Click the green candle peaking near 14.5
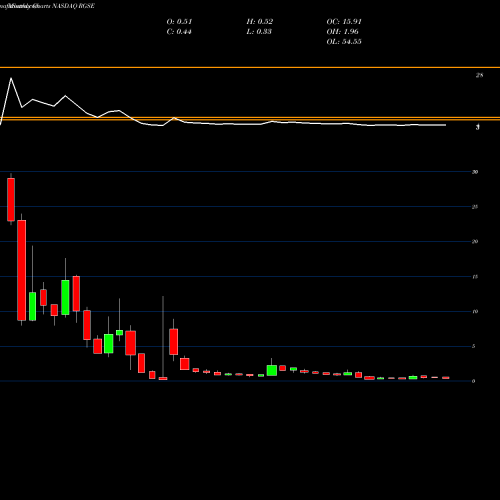The width and height of the screenshot is (500, 500). [65, 297]
